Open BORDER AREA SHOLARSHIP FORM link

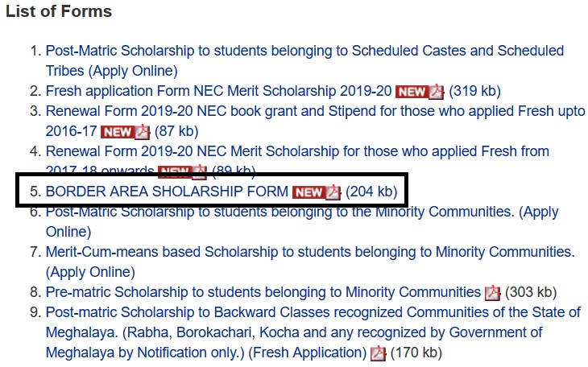click(x=167, y=192)
